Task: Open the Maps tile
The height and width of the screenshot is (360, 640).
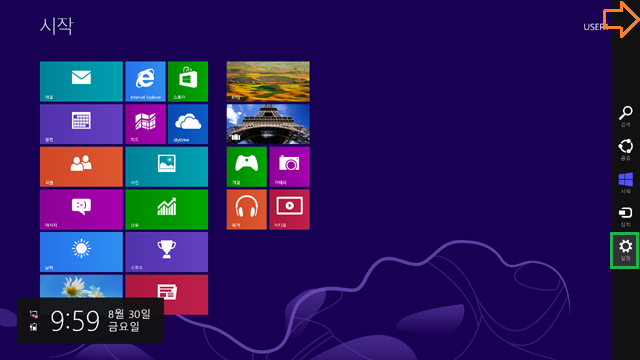Action: [x=145, y=124]
